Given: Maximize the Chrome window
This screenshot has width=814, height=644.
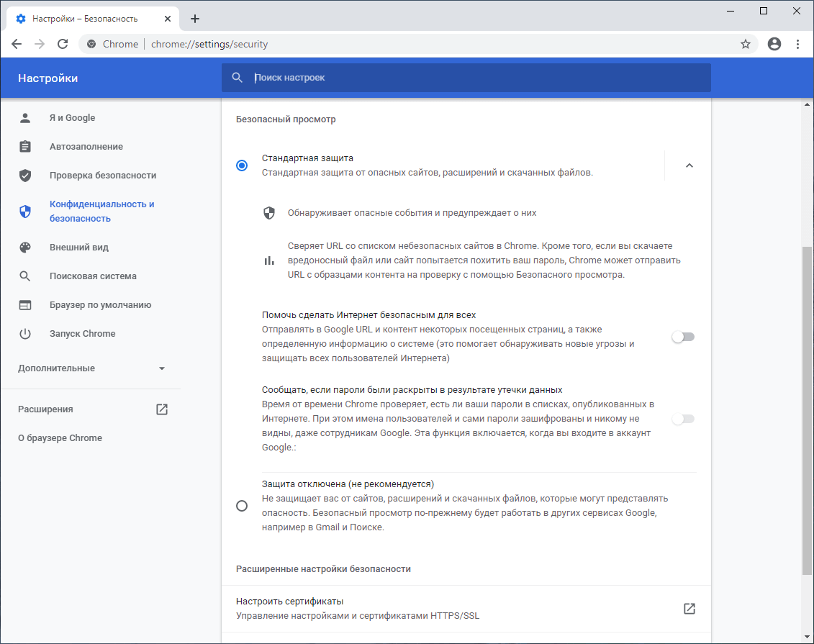Looking at the screenshot, I should pyautogui.click(x=764, y=11).
